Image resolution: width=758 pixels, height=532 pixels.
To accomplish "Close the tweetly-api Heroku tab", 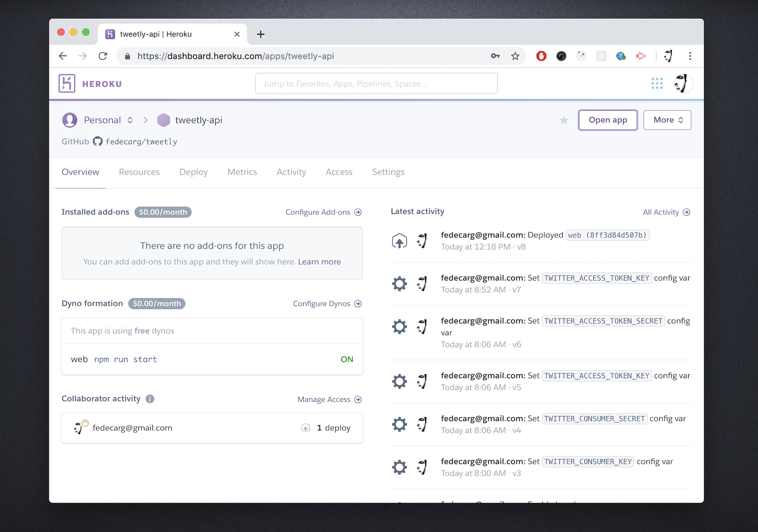I will [x=237, y=34].
